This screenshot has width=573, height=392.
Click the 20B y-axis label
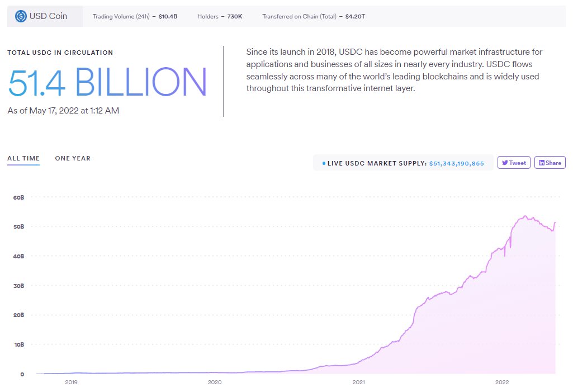point(18,315)
